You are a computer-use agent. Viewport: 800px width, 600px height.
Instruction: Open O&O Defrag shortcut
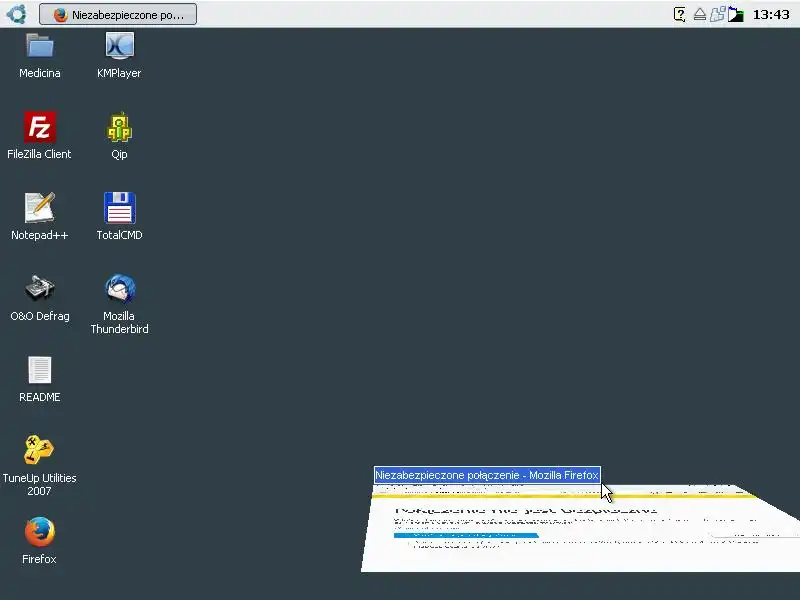(40, 288)
